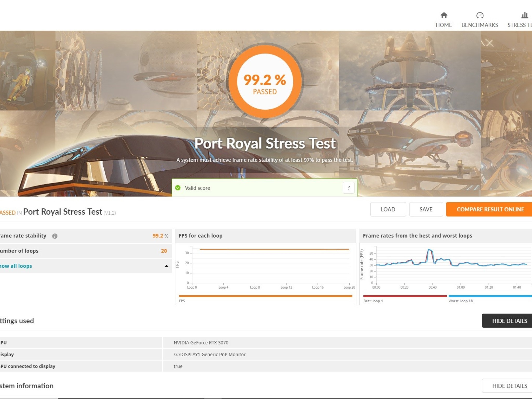Open the Home icon in top navigation

[x=444, y=15]
